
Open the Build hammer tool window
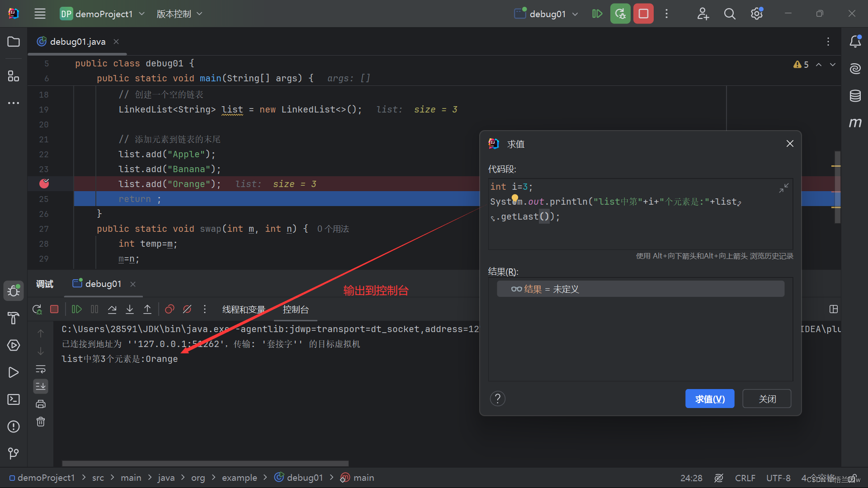click(14, 318)
